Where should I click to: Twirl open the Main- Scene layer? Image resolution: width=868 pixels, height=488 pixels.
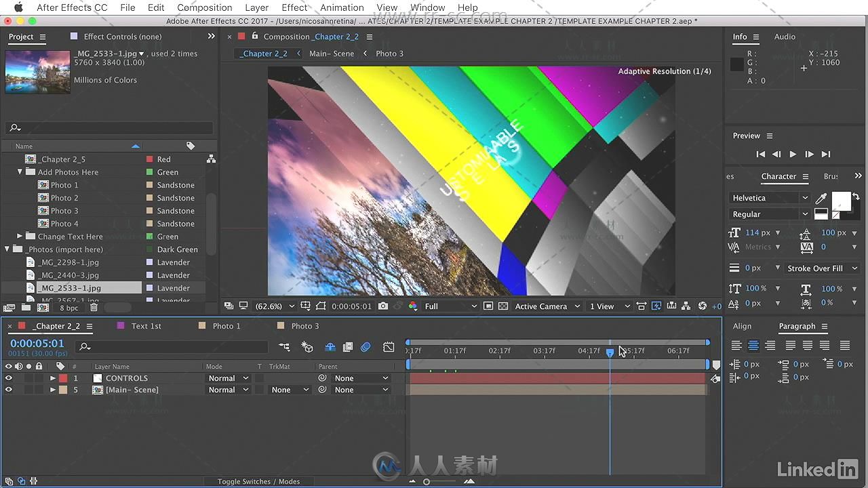click(x=53, y=390)
